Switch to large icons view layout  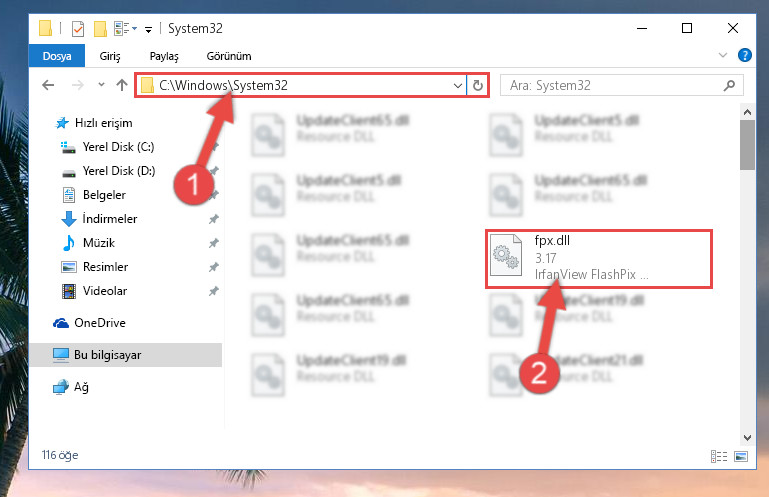point(741,456)
